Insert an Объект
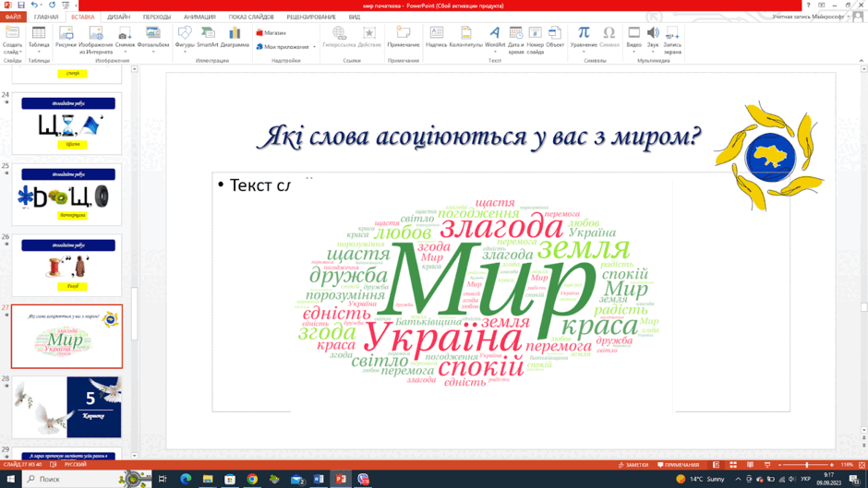868x488 pixels. click(555, 38)
